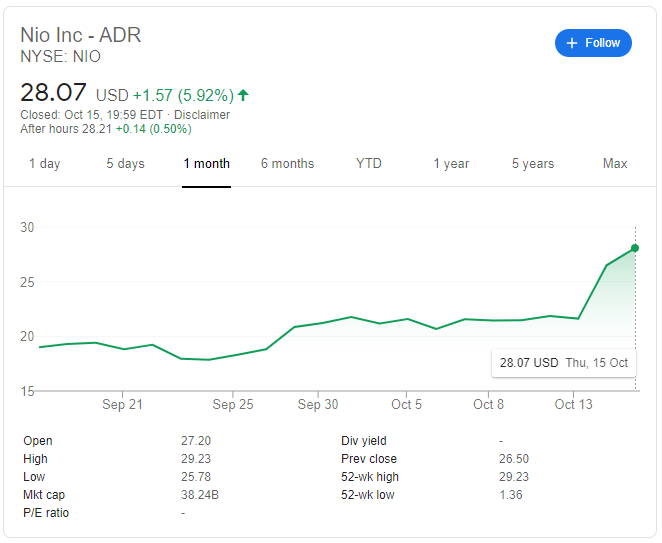Click the Oct 13 axis label
The image size is (662, 543).
click(573, 405)
